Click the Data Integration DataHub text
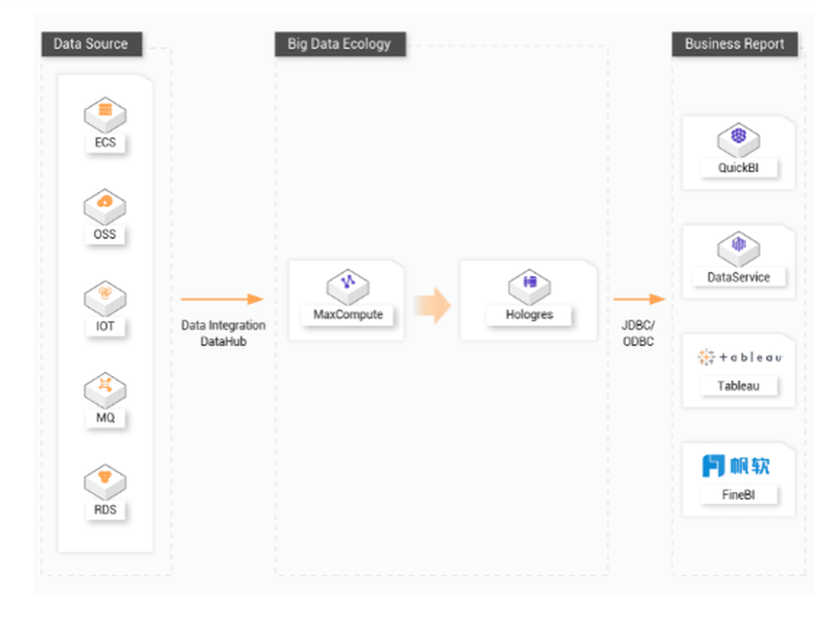Viewport: 814px width, 644px height. click(223, 334)
